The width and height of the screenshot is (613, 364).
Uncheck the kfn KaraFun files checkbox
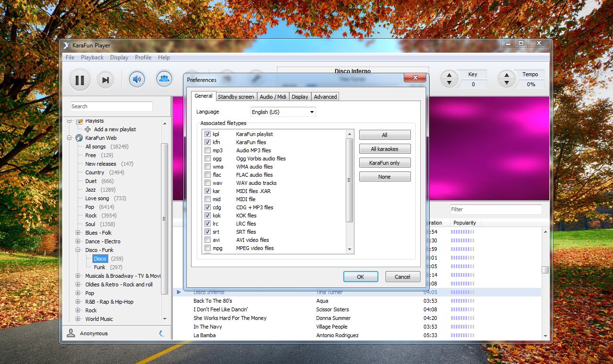[x=207, y=142]
